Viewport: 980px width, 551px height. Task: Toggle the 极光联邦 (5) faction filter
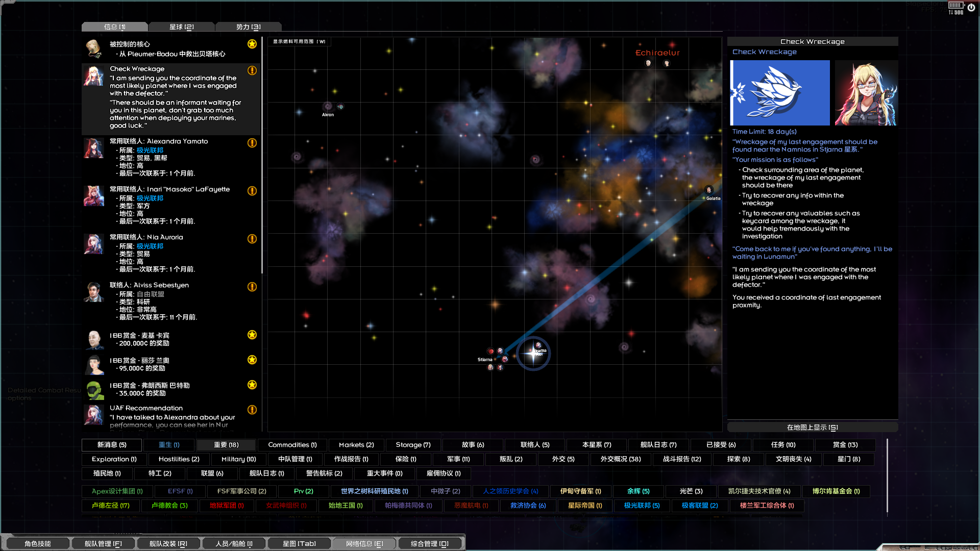coord(642,506)
